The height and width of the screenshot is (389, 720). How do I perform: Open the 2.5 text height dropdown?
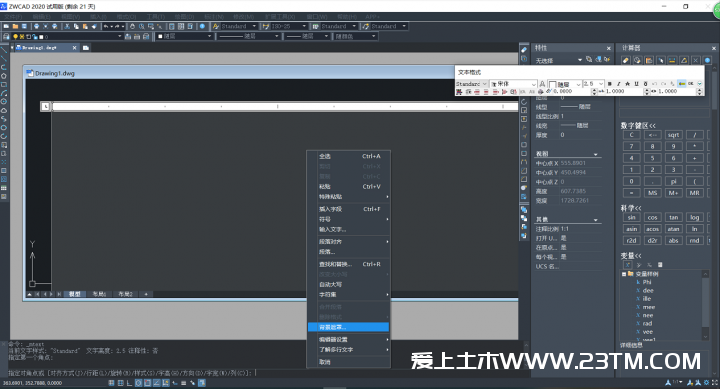593,84
